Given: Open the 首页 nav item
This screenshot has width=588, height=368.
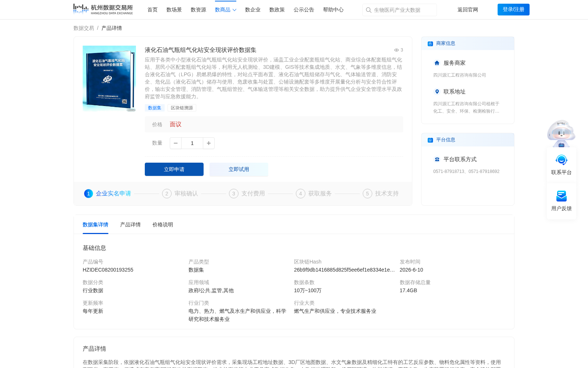Looking at the screenshot, I should click(x=153, y=10).
